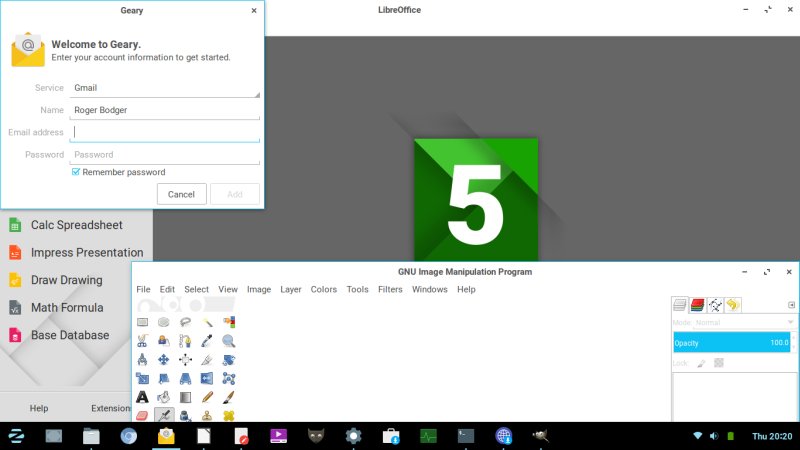The height and width of the screenshot is (450, 800).
Task: Select GIMP Alignment tool
Action: [x=185, y=360]
